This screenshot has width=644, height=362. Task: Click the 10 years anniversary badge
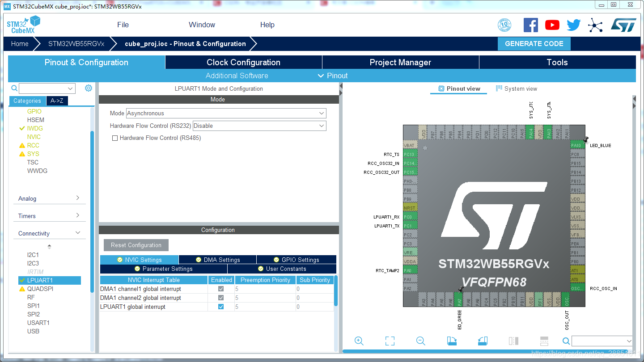(x=504, y=25)
